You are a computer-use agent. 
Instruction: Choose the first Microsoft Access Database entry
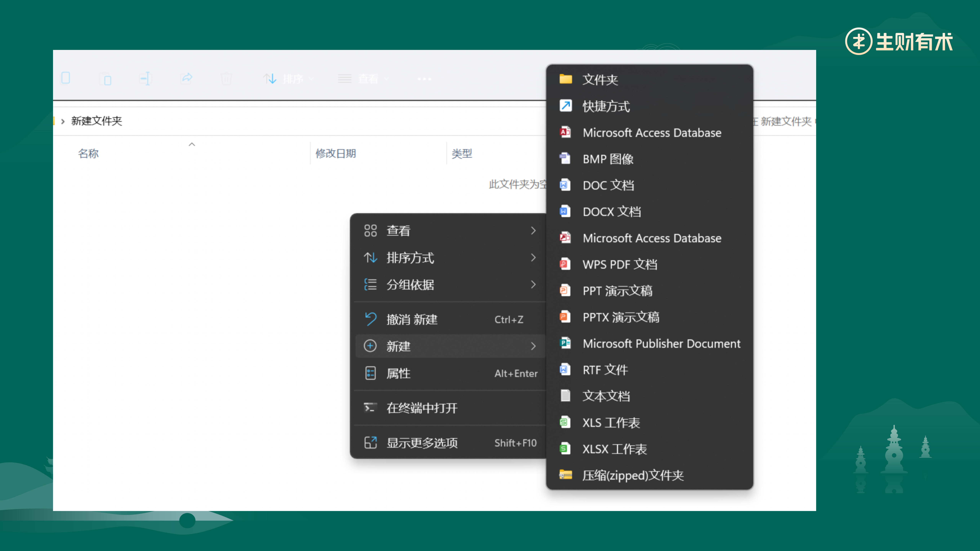[649, 132]
